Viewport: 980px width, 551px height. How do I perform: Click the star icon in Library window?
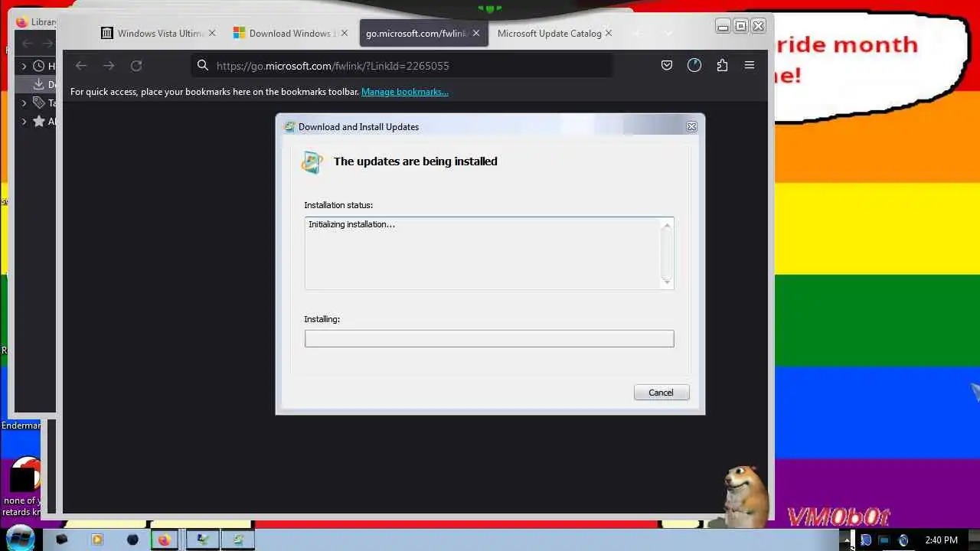[38, 121]
